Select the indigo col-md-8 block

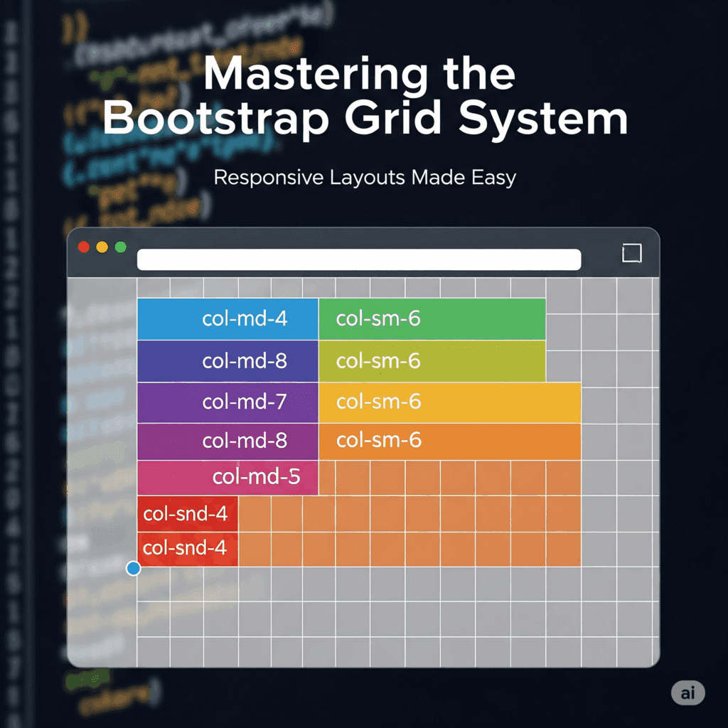(227, 361)
